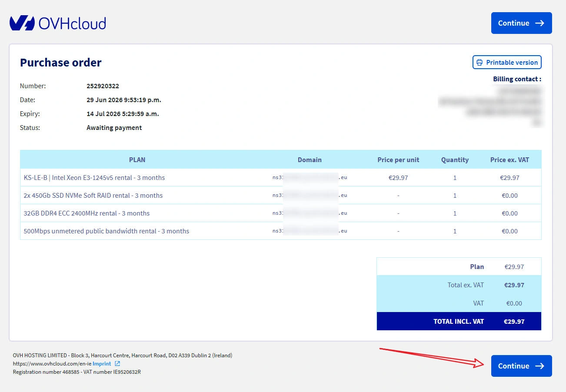566x392 pixels.
Task: Click the date value 29 Jun 2026 9:53:19 p.m.
Action: [124, 100]
